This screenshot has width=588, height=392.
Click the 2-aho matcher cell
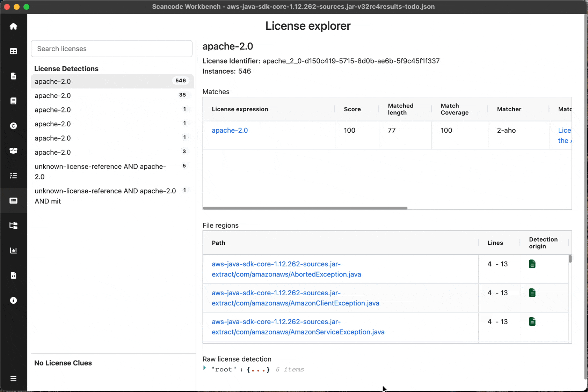click(506, 131)
